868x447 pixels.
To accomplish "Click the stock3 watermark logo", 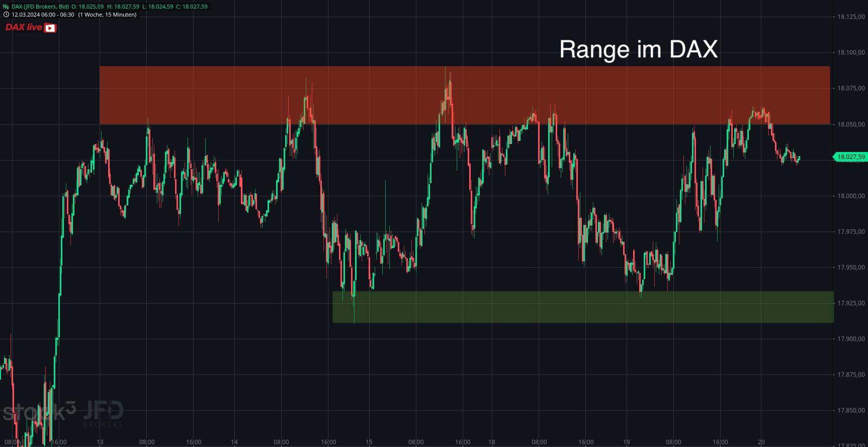I will [x=39, y=412].
